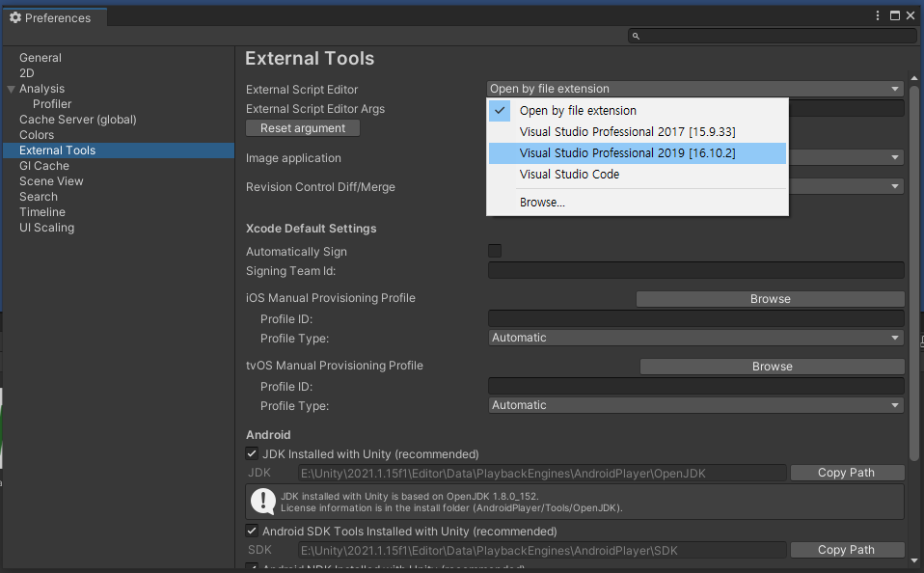Open the External Script Editor dropdown
The height and width of the screenshot is (573, 924).
(695, 89)
